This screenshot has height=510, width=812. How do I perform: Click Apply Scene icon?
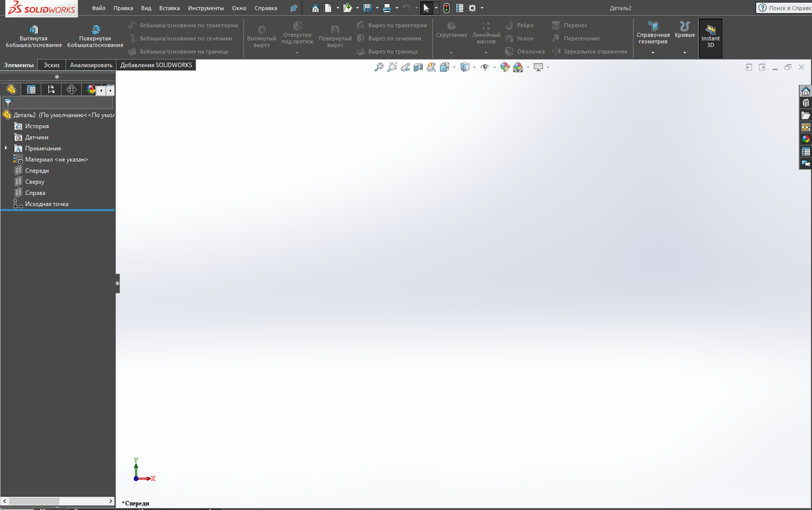pyautogui.click(x=518, y=67)
